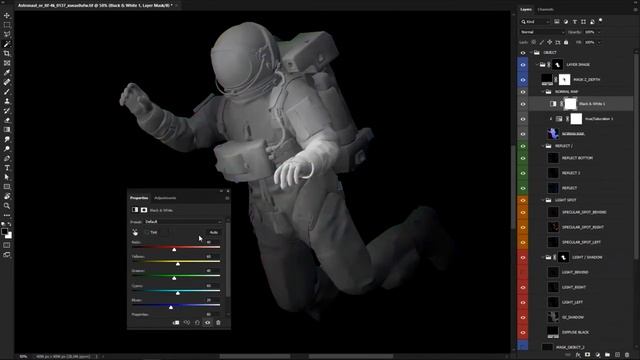This screenshot has width=640, height=360.
Task: Select the Healing Brush tool
Action: 7,82
